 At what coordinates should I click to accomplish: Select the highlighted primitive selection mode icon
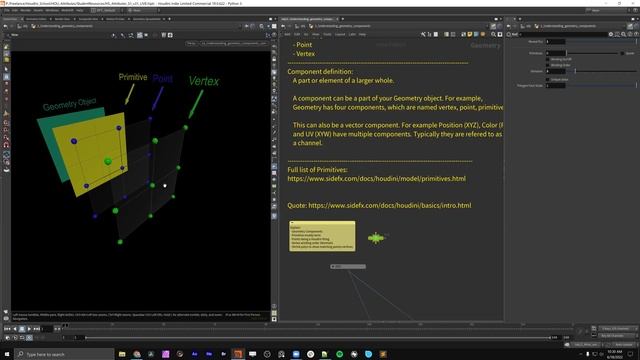click(x=140, y=35)
